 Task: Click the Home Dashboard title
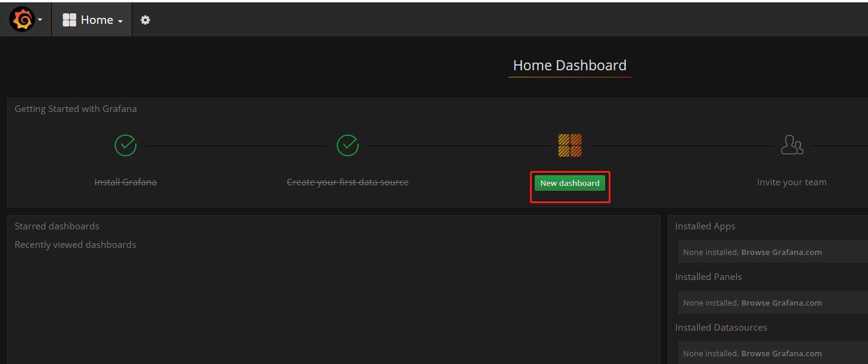coord(570,66)
